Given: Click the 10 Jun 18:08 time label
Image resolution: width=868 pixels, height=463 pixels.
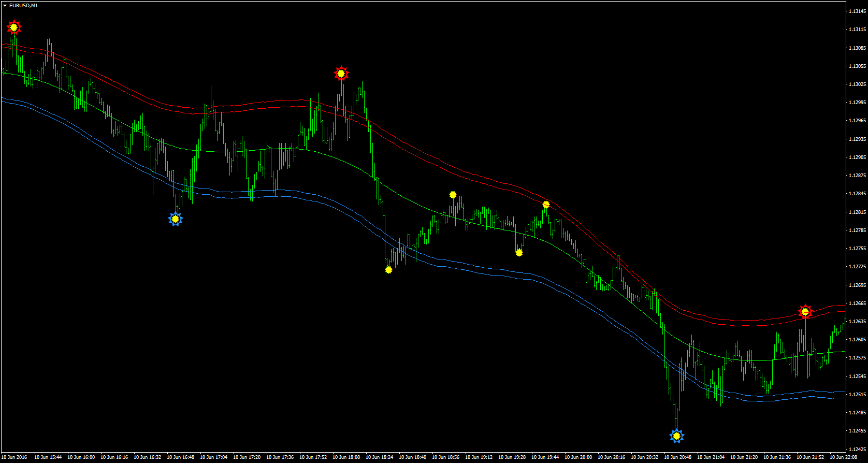Looking at the screenshot, I should pyautogui.click(x=346, y=457).
